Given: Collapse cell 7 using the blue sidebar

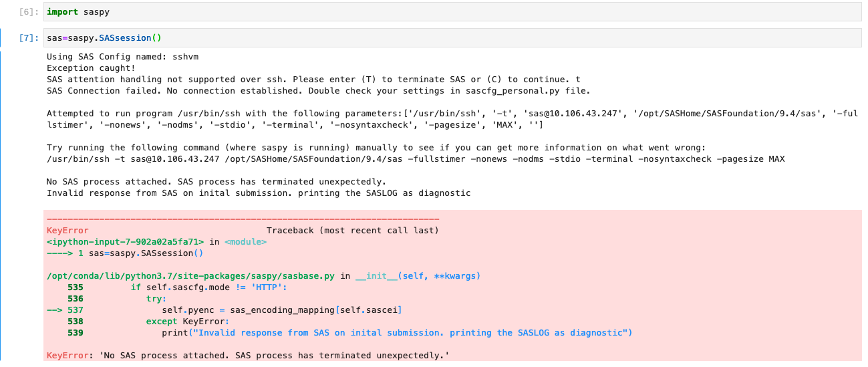Looking at the screenshot, I should (3, 201).
